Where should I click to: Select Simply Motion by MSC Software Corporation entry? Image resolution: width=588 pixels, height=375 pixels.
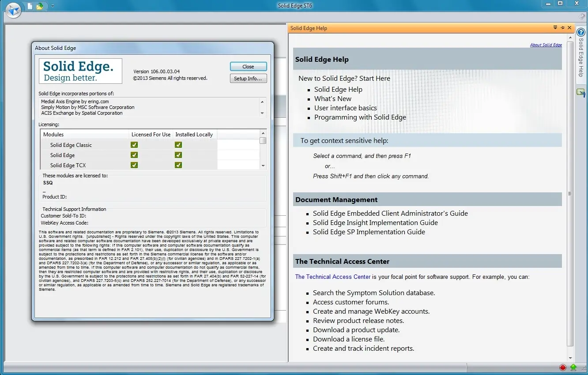click(x=88, y=107)
